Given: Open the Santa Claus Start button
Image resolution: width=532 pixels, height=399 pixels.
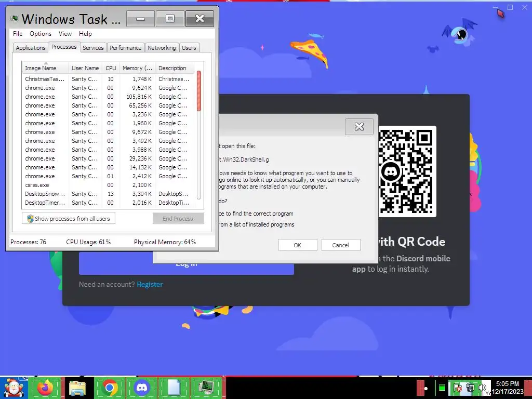Looking at the screenshot, I should click(14, 388).
